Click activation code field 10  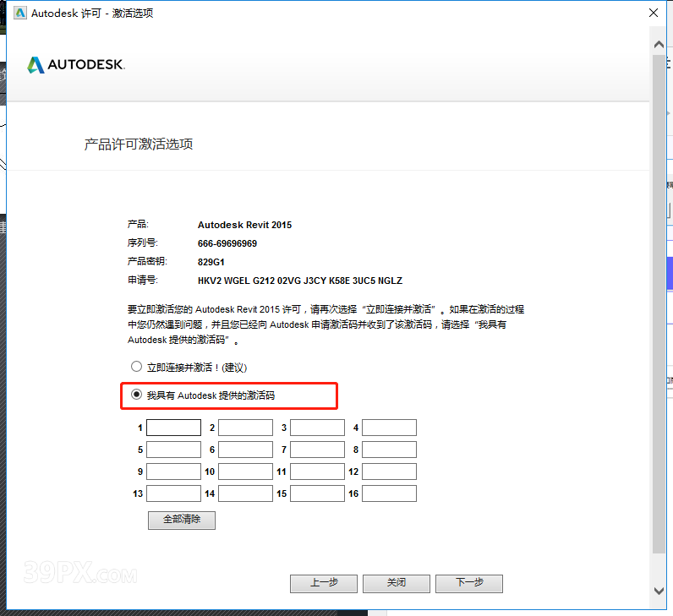(245, 472)
